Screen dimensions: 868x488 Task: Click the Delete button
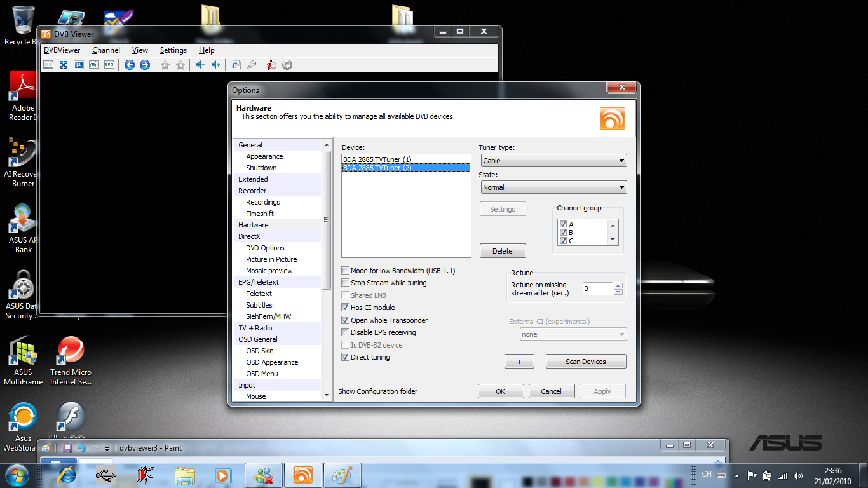click(503, 251)
